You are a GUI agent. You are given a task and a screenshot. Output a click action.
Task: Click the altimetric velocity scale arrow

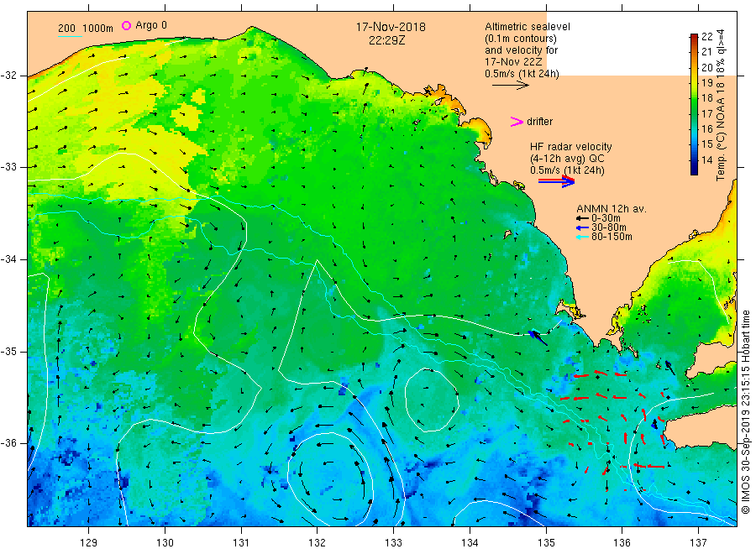point(510,86)
